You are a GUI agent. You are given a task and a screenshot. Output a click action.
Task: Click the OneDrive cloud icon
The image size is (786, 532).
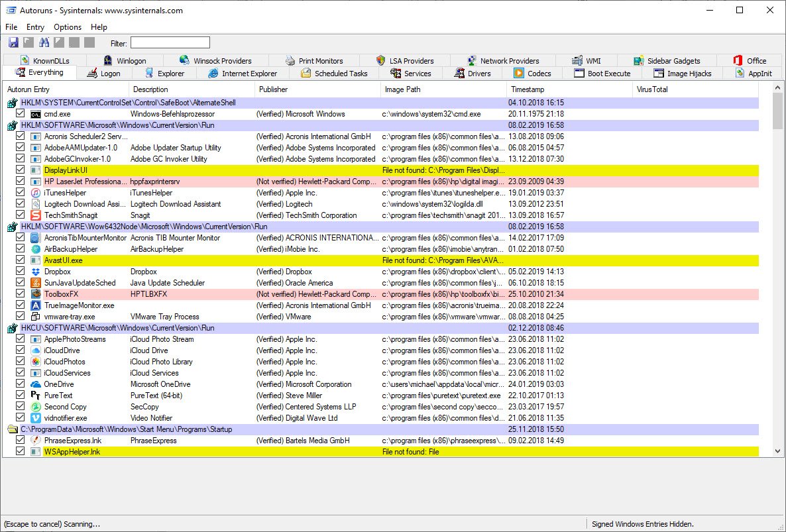[36, 384]
